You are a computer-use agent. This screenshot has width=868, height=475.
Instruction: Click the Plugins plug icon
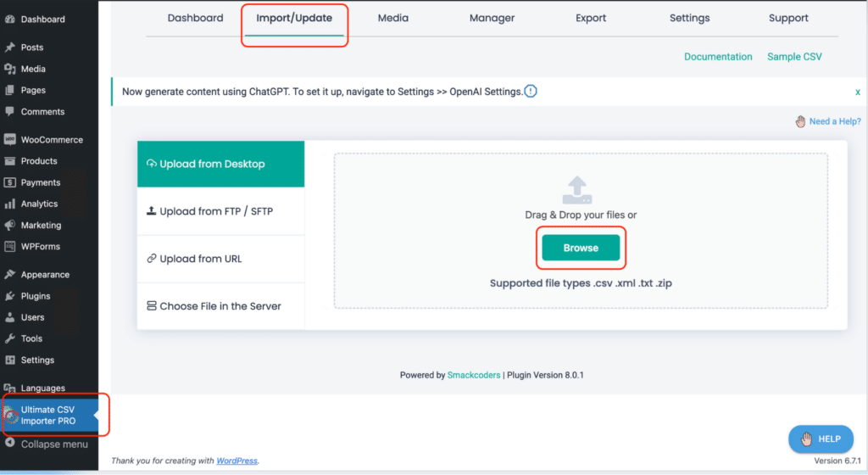[9, 296]
